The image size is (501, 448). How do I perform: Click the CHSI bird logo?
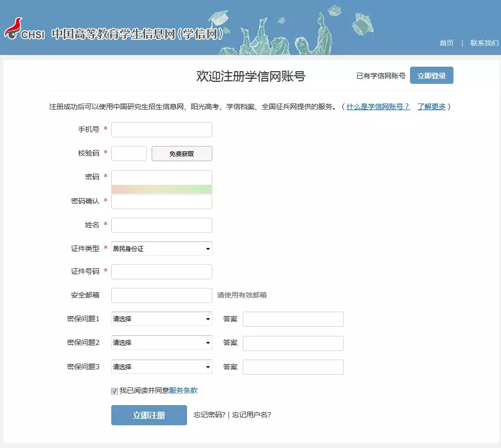(24, 29)
